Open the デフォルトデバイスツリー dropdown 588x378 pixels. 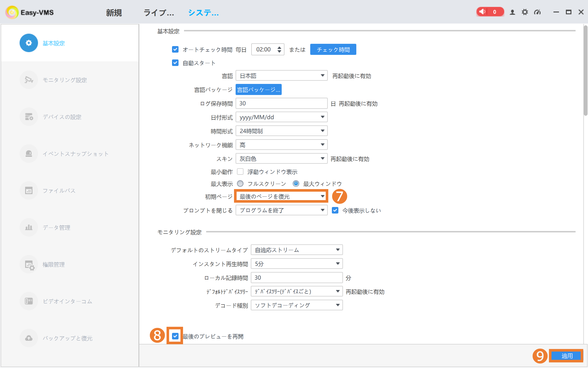pyautogui.click(x=297, y=291)
